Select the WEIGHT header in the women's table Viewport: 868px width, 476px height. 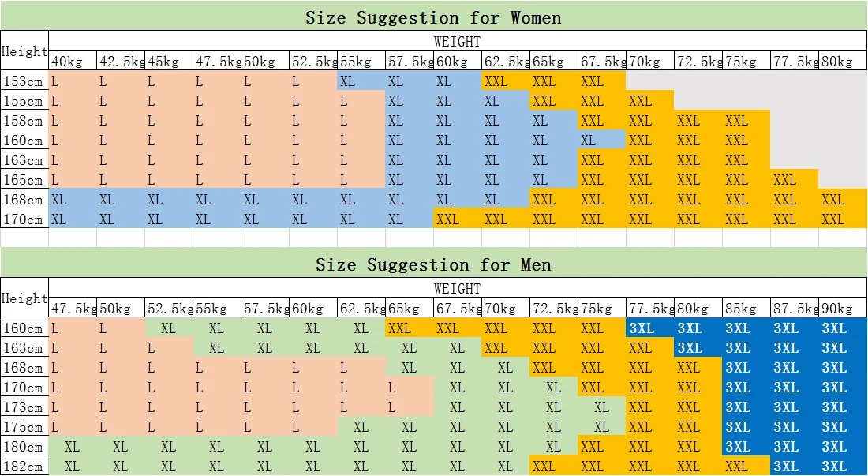coord(457,41)
